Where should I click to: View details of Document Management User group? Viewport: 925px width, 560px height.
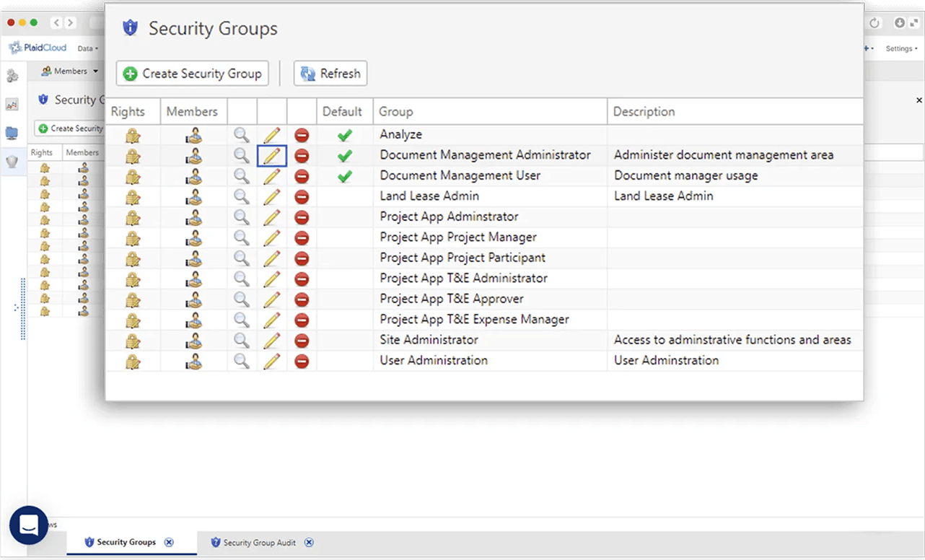[x=242, y=176]
